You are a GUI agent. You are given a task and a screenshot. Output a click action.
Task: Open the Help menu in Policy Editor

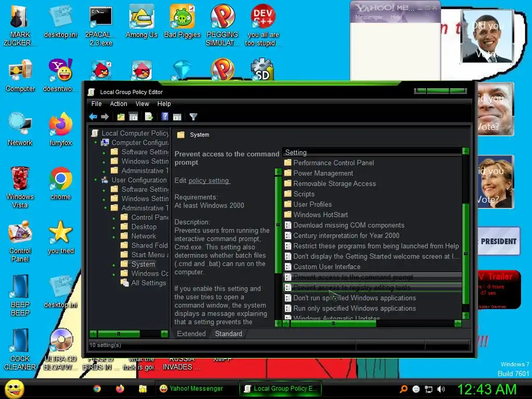(x=164, y=104)
